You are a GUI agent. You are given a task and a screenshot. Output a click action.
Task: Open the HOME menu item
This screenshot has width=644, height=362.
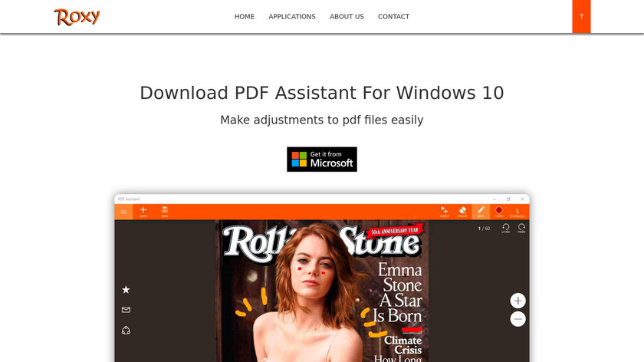[245, 16]
